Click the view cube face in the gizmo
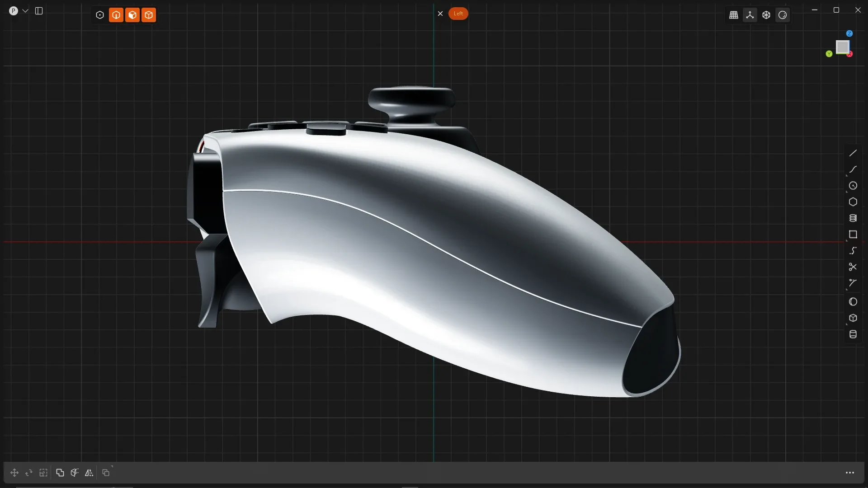Image resolution: width=868 pixels, height=488 pixels. point(842,47)
